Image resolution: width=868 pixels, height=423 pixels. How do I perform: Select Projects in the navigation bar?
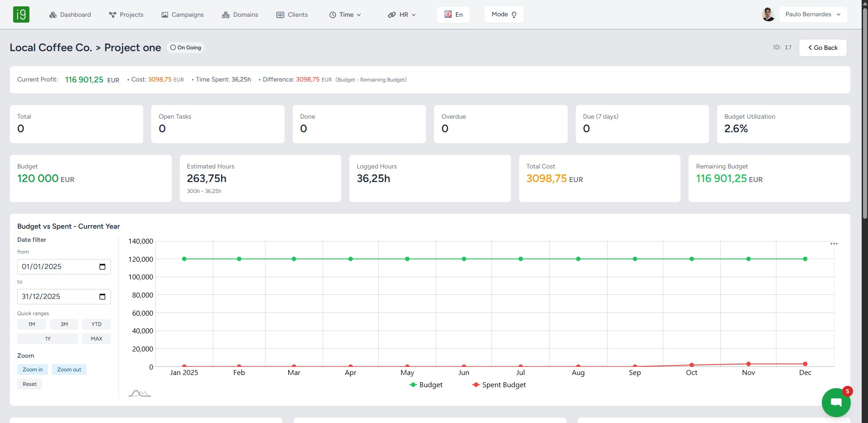point(126,14)
